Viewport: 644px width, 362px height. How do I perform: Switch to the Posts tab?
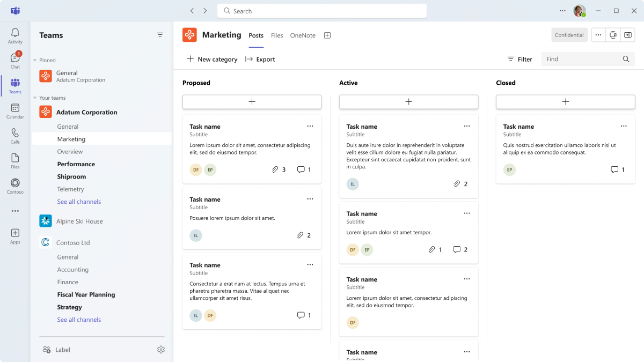256,35
